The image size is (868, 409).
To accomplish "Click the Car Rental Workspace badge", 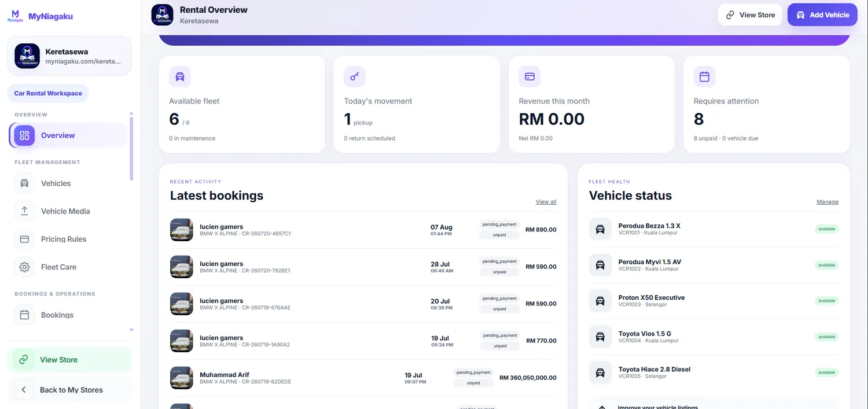I will (48, 93).
